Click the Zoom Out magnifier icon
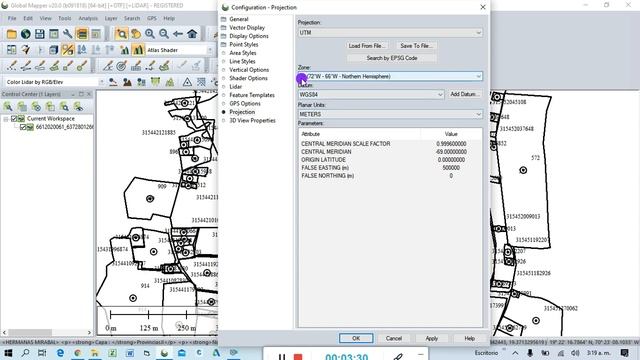Screen dimensions: 640x360 coord(164,34)
